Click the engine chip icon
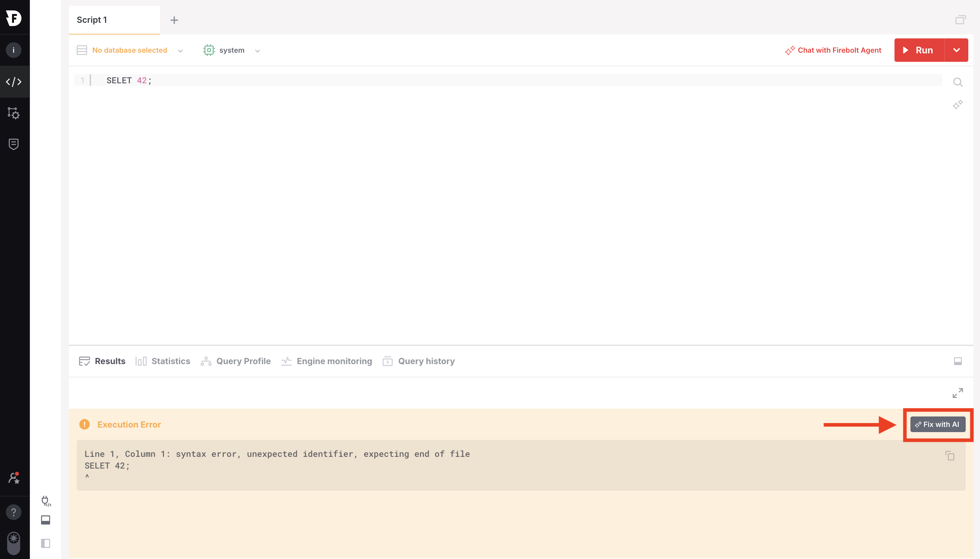 209,50
